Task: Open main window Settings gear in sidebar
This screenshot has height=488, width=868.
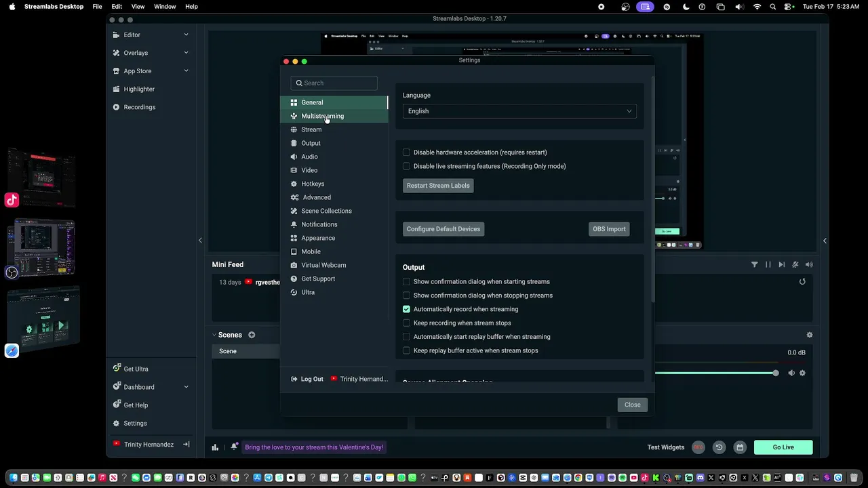Action: click(x=117, y=423)
